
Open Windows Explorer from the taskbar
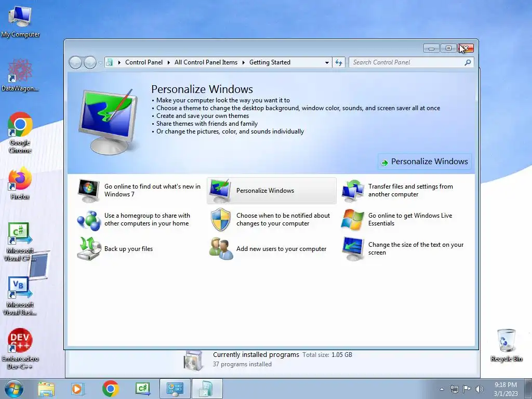tap(46, 389)
